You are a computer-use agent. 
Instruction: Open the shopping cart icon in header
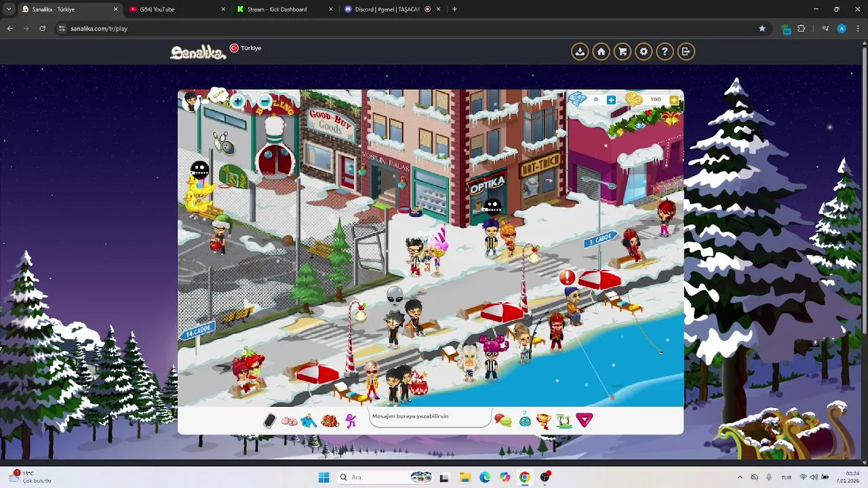tap(623, 52)
